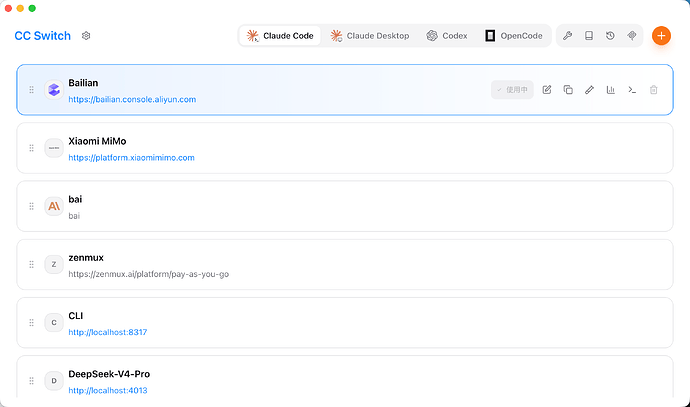The height and width of the screenshot is (407, 690).
Task: Click the bold bai provider name
Action: pos(75,199)
